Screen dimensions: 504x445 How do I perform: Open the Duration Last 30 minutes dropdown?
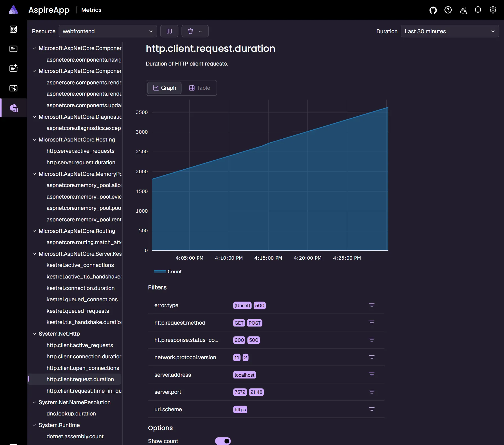click(x=450, y=31)
